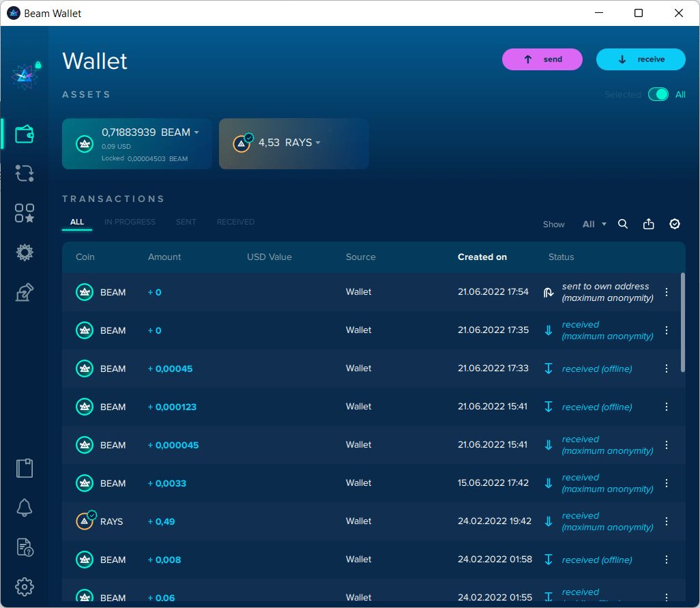The height and width of the screenshot is (608, 700).
Task: Open the notes document icon near the bottom sidebar
Action: coord(25,468)
